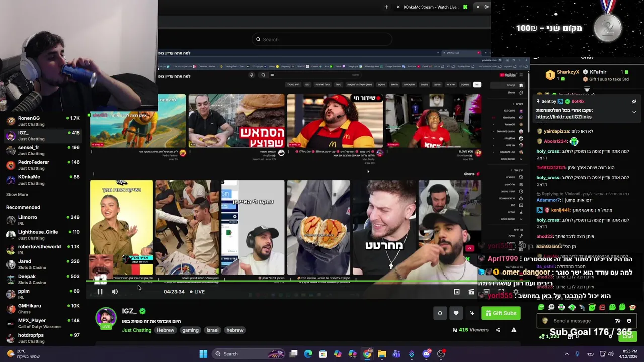The height and width of the screenshot is (362, 644).
Task: Report the stream via warning icon
Action: 514,330
